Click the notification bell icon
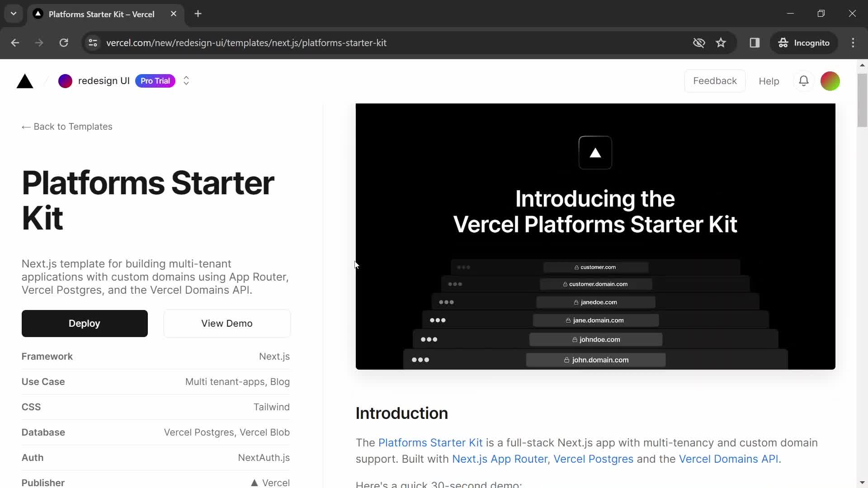Image resolution: width=868 pixels, height=488 pixels. click(x=804, y=80)
